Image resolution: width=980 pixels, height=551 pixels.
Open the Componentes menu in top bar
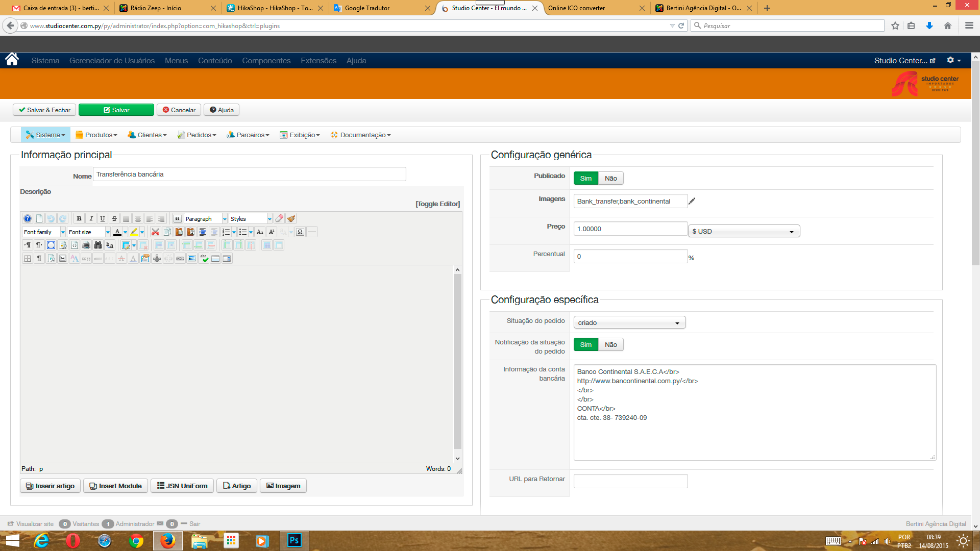266,60
